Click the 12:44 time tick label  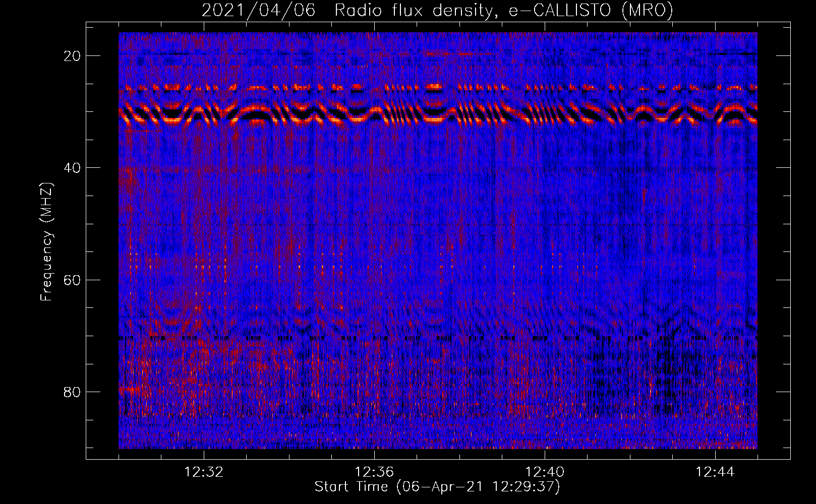(715, 472)
